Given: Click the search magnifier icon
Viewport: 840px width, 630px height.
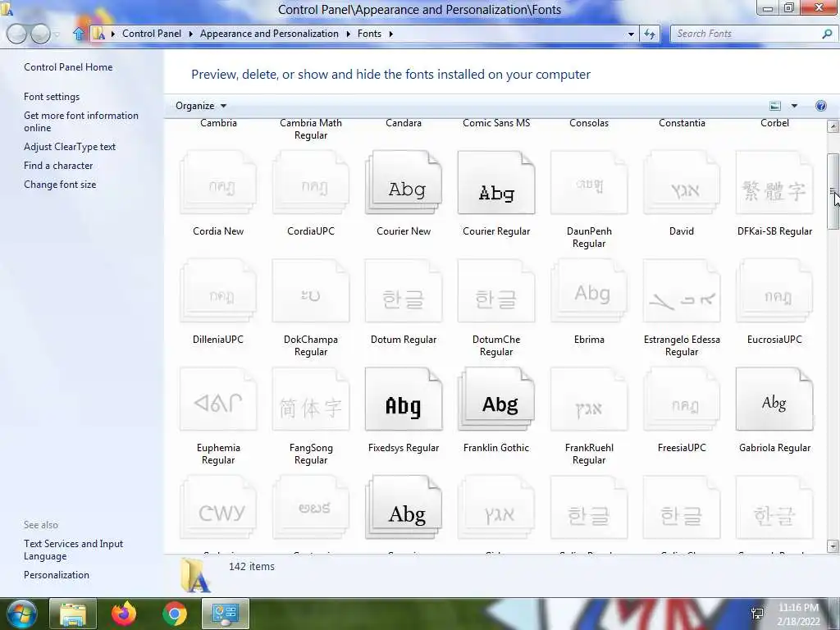Looking at the screenshot, I should pos(827,34).
